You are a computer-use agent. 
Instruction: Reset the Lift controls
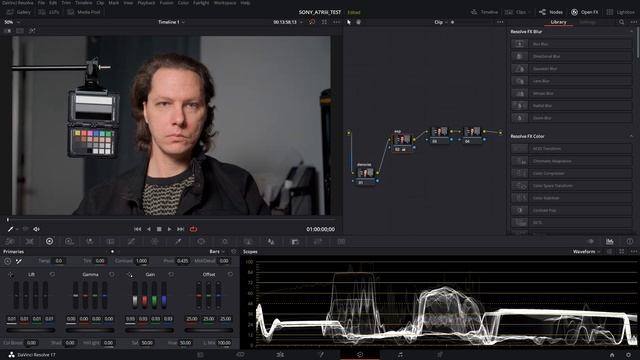52,274
